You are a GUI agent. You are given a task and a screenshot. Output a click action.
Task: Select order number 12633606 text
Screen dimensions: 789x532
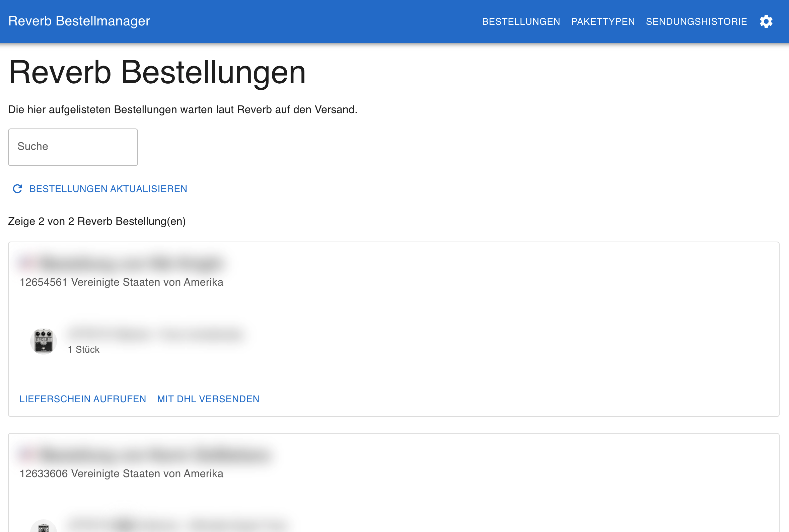(x=44, y=473)
